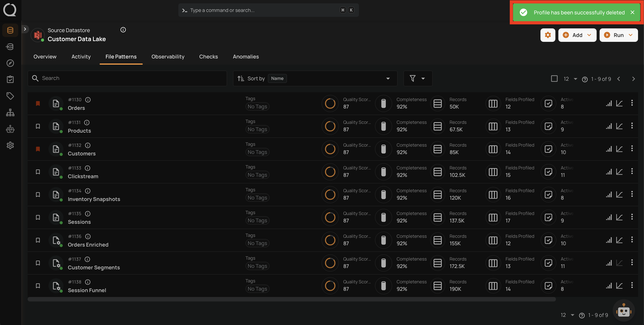Screen dimensions: 644x325
Task: Click the datastore settings gear button
Action: click(x=548, y=35)
